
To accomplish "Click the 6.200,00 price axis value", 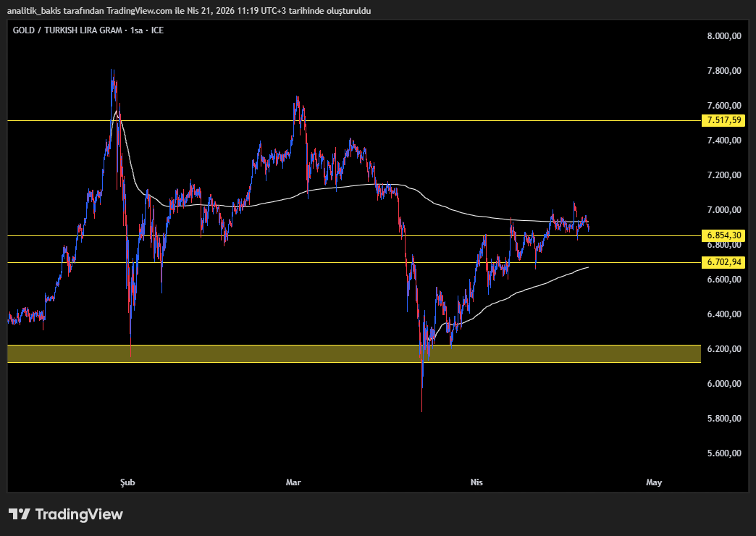I will pos(724,349).
